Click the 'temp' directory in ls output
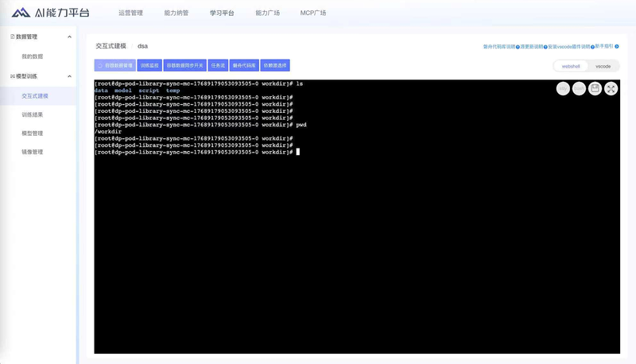This screenshot has width=636, height=364. coord(173,91)
